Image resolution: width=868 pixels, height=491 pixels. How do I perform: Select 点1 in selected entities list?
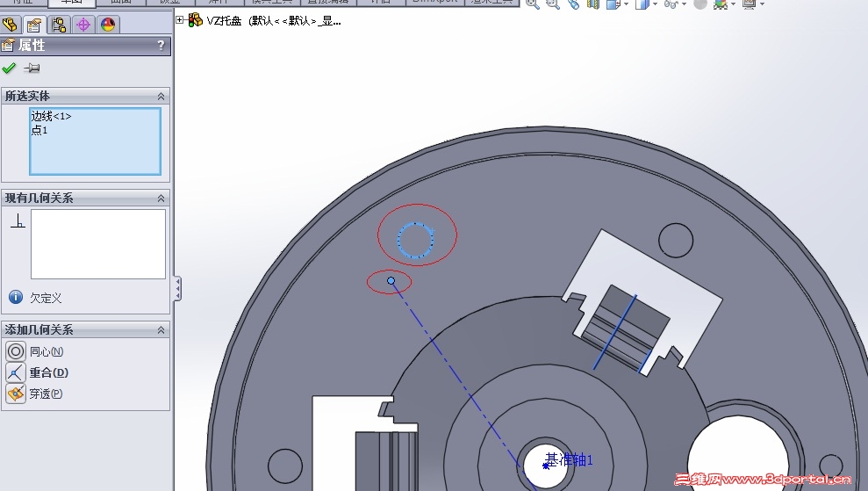point(39,130)
